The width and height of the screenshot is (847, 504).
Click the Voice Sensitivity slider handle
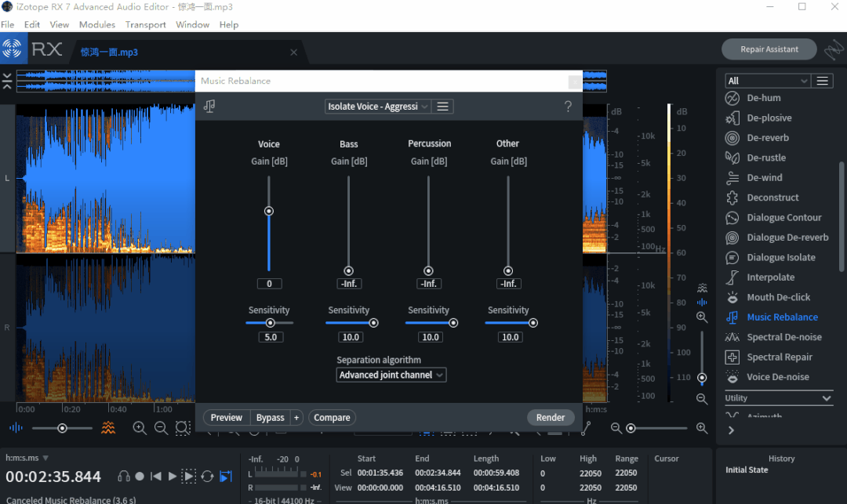coord(270,323)
